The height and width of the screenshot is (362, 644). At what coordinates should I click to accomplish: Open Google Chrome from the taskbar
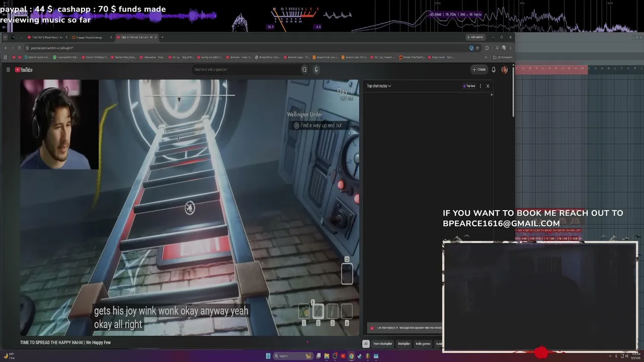coord(351,356)
